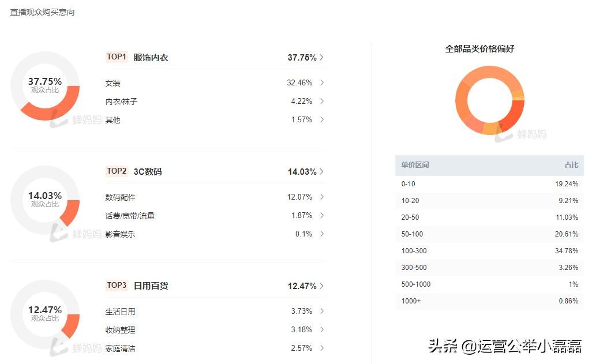Image resolution: width=592 pixels, height=364 pixels.
Task: Open the 服饰内衣 category title
Action: [x=151, y=58]
